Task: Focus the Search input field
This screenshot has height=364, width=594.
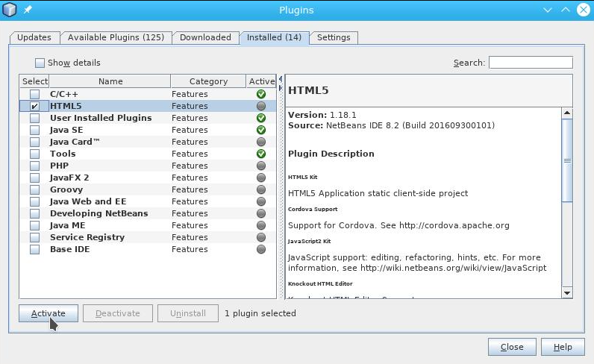Action: tap(531, 63)
